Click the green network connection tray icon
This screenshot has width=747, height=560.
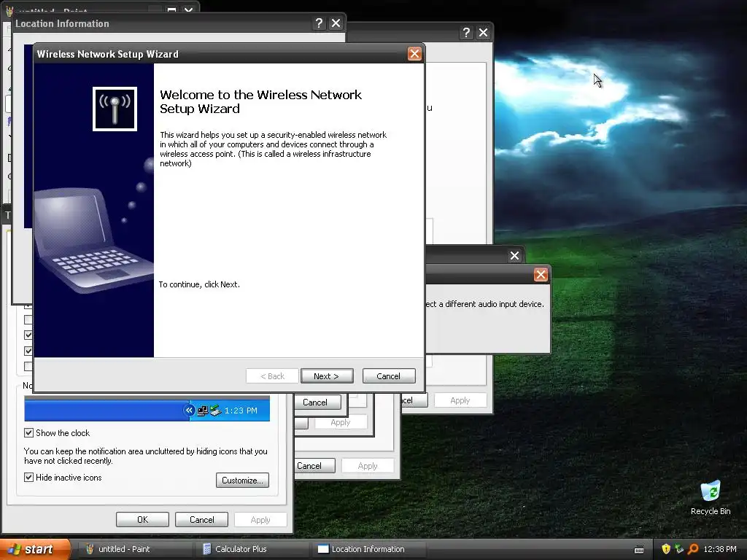pyautogui.click(x=679, y=549)
